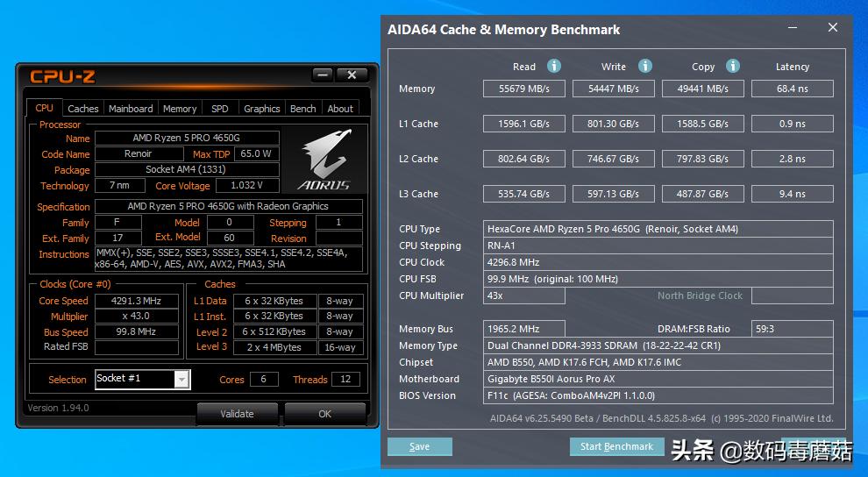
Task: Switch to the Caches tab in CPU-Z
Action: (x=83, y=109)
